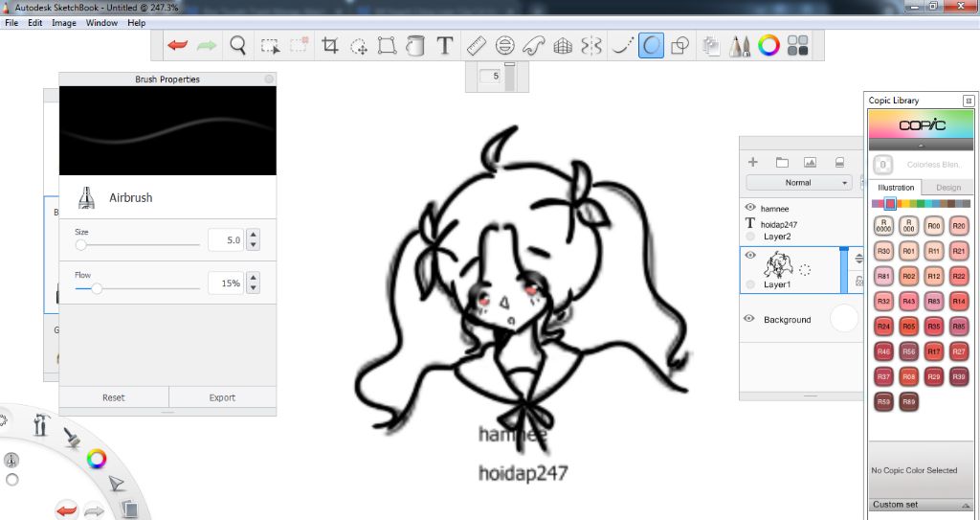
Task: Toggle the Symmetry tool
Action: 591,46
